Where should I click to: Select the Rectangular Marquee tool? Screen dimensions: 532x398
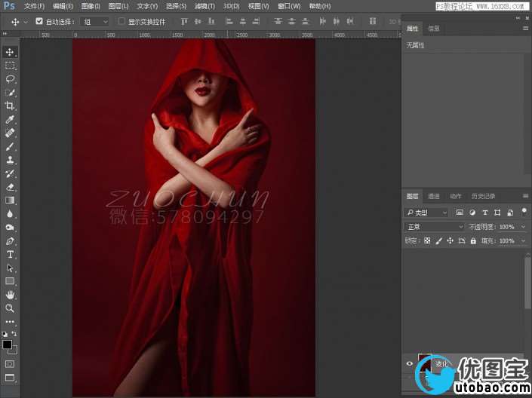[10, 66]
